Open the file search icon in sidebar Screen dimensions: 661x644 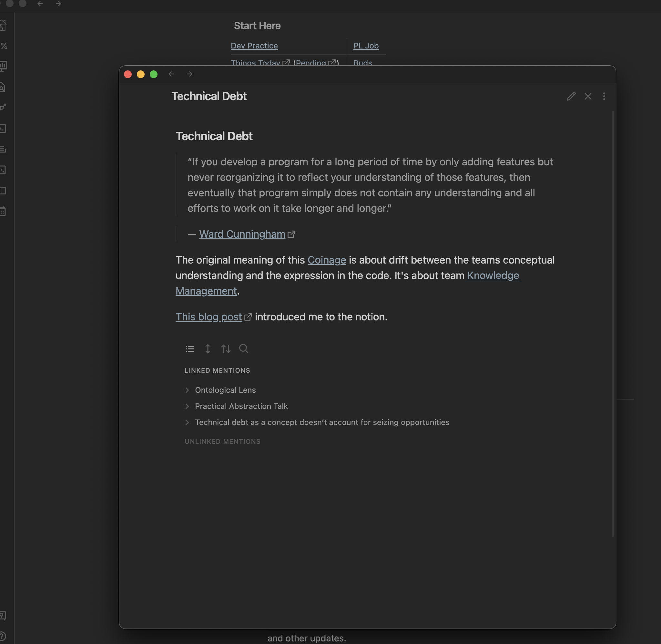[x=3, y=87]
